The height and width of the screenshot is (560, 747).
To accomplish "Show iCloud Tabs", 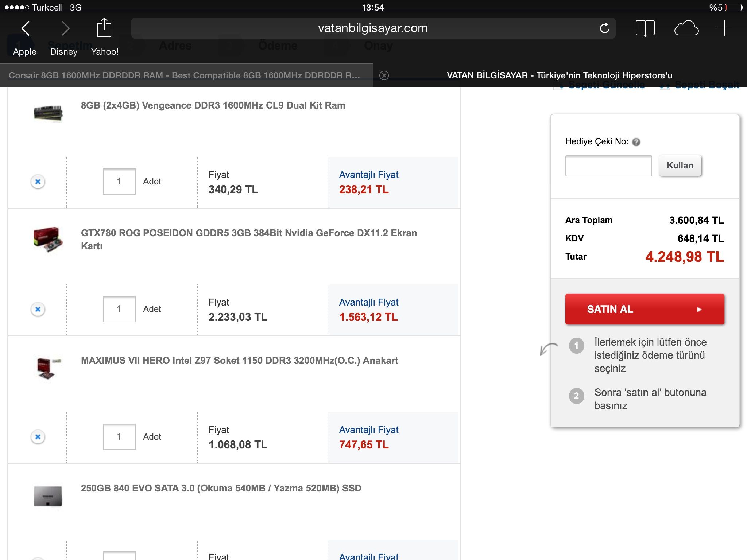I will click(x=686, y=28).
